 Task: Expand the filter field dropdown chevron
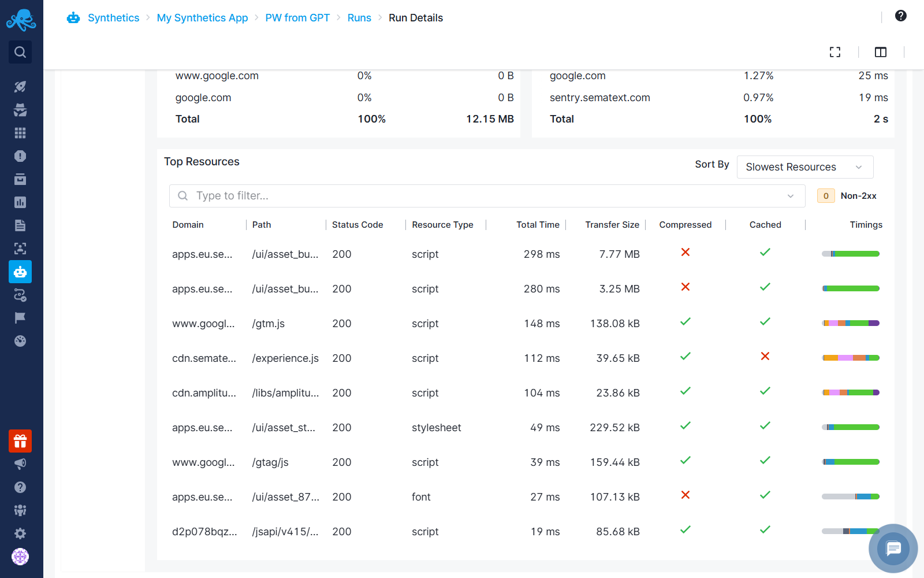(791, 196)
